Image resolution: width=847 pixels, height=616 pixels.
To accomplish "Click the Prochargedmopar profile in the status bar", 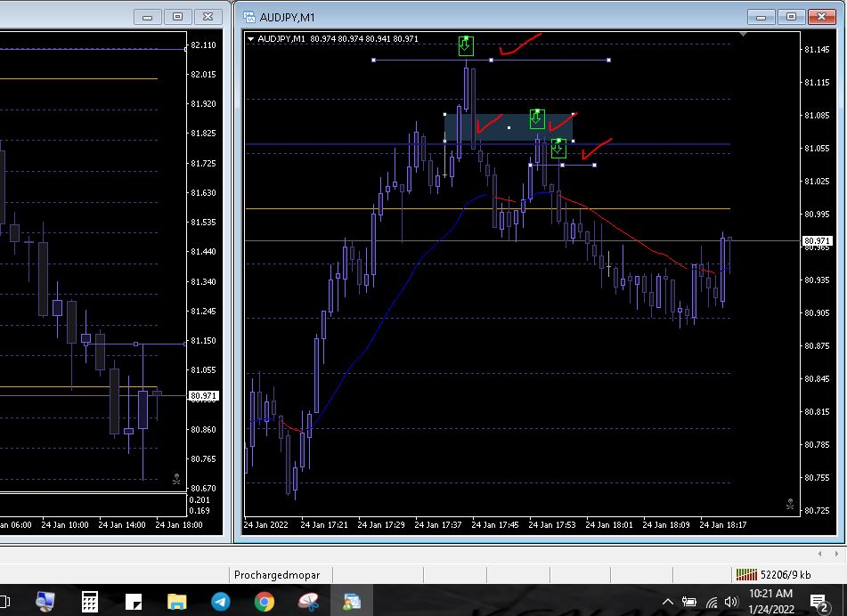I will (276, 575).
